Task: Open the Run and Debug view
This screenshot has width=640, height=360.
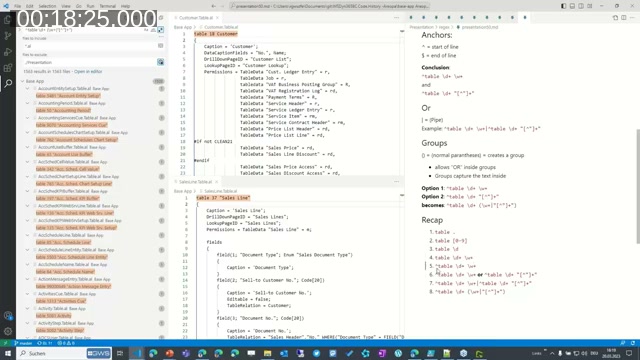Action: pos(7,52)
